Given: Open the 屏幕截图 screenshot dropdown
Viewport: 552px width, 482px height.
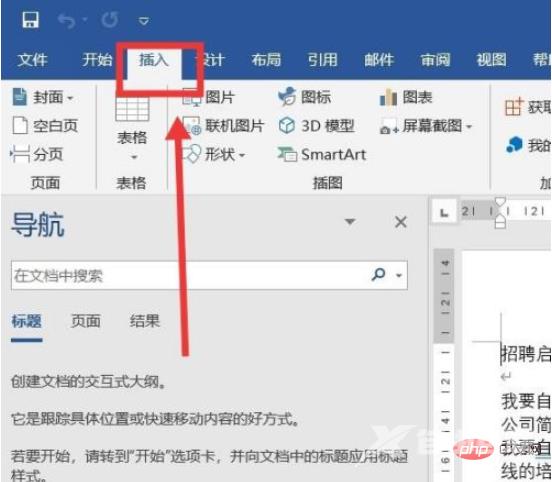Looking at the screenshot, I should [x=425, y=126].
